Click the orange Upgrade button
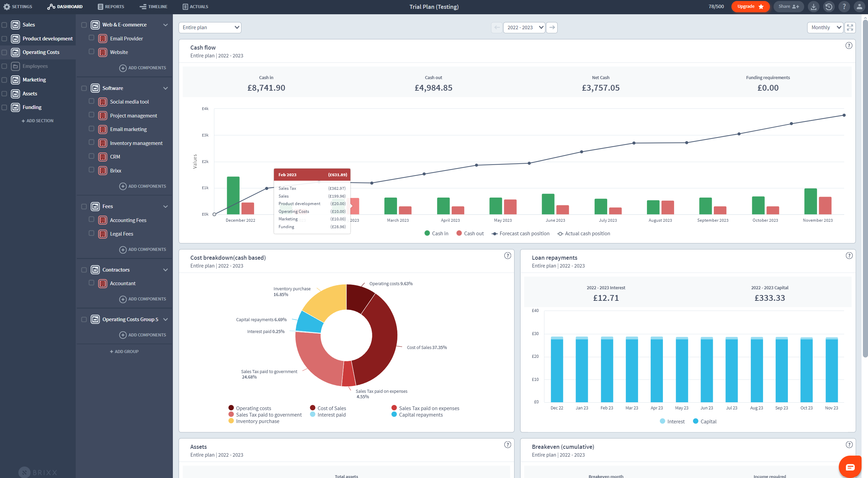 click(750, 6)
